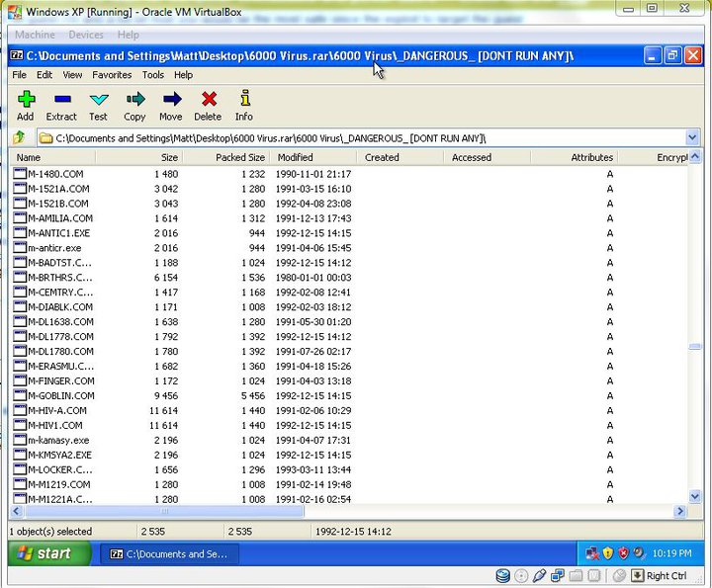This screenshot has width=712, height=588.
Task: Sort by the Modified column header
Action: click(x=313, y=157)
